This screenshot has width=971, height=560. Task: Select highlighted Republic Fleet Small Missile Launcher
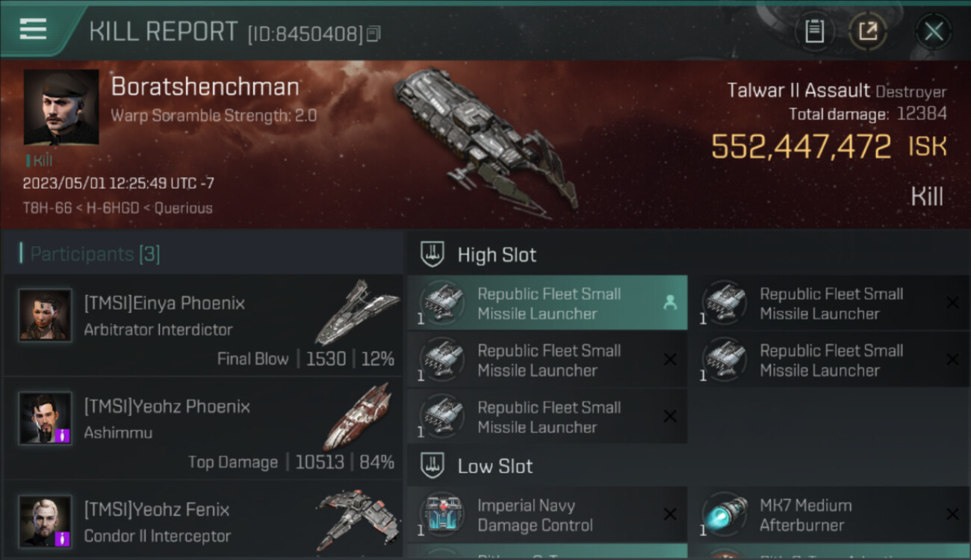(x=547, y=303)
